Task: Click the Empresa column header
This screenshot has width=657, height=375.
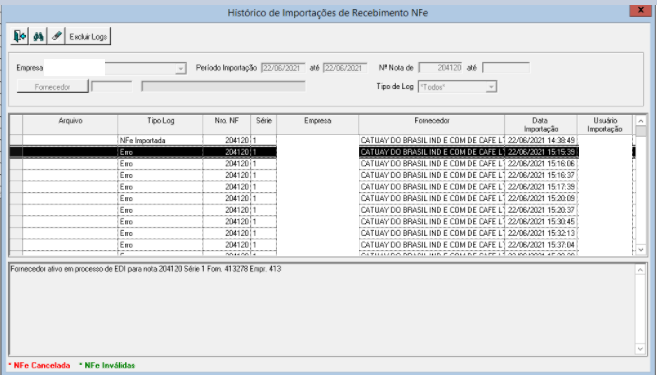Action: point(318,124)
